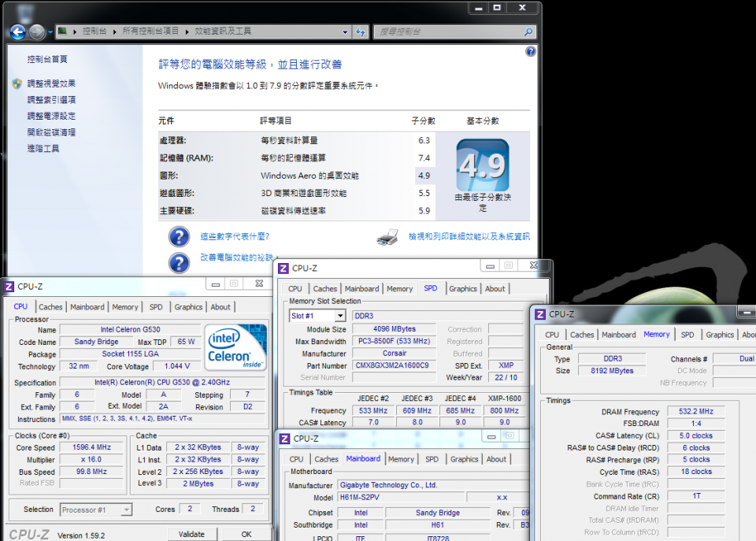Switch to the SPD tab in CPU-Z
Viewport: 756px width, 541px height.
coord(156,306)
